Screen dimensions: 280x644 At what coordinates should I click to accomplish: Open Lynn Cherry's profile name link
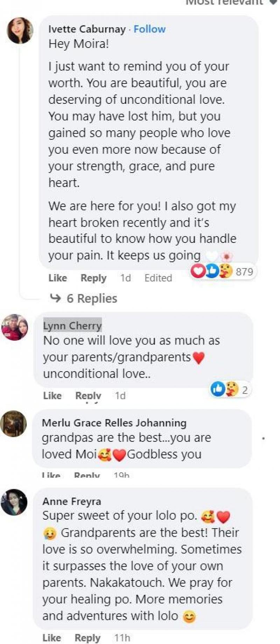72,326
